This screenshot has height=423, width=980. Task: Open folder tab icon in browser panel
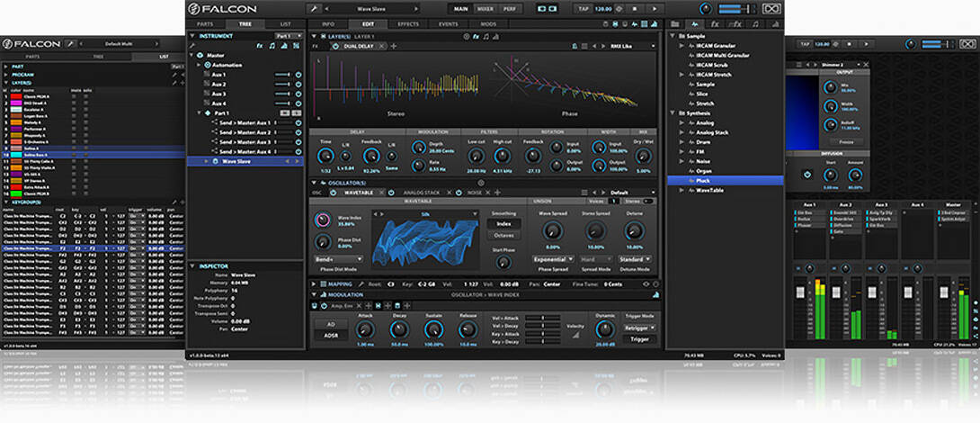point(675,23)
